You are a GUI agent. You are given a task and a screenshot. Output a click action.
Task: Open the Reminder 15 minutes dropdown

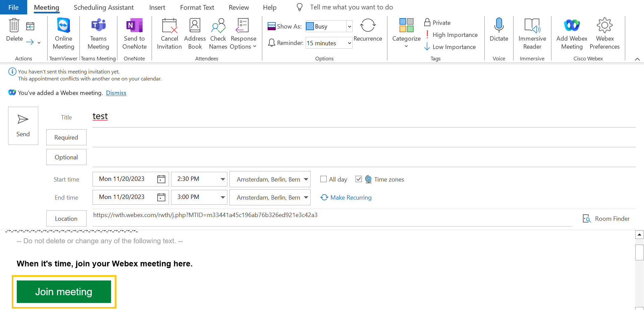349,43
